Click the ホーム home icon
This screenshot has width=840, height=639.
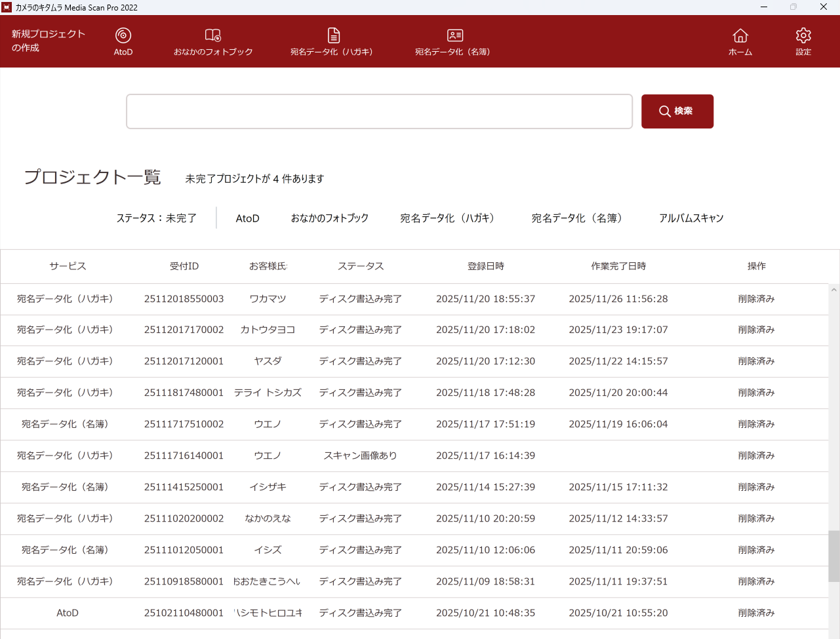(740, 41)
